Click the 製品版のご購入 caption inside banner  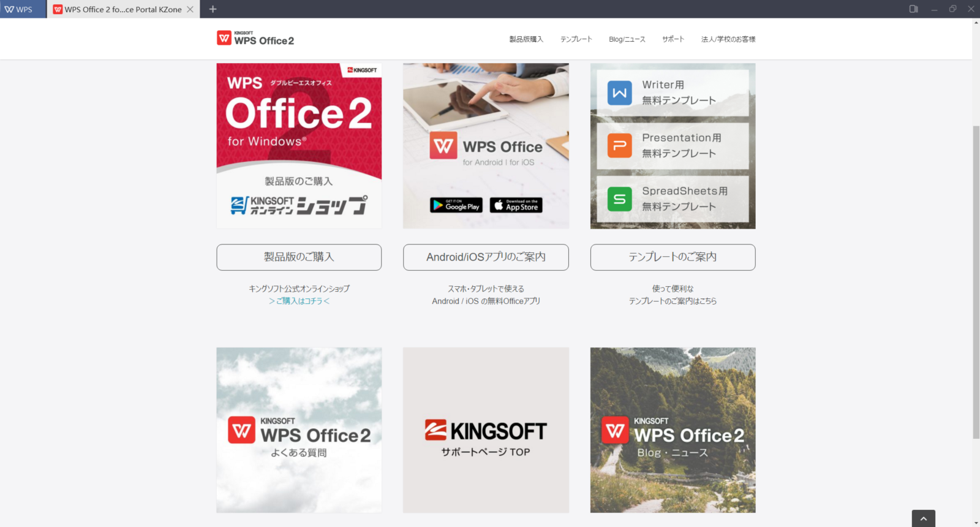(x=299, y=181)
